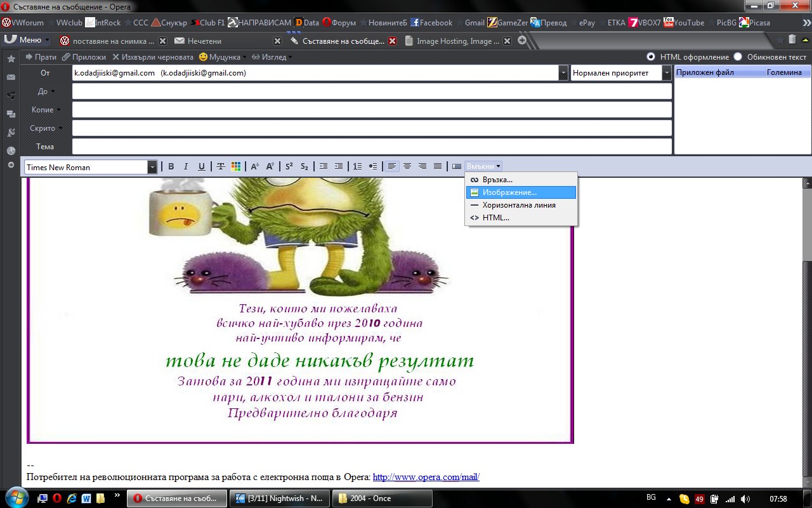Align text to the left
812x508 pixels.
392,166
